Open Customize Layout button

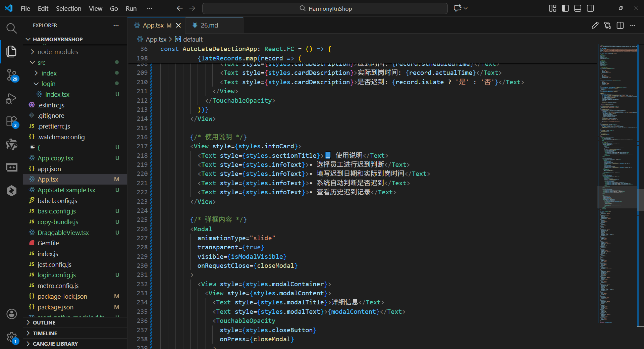click(553, 8)
